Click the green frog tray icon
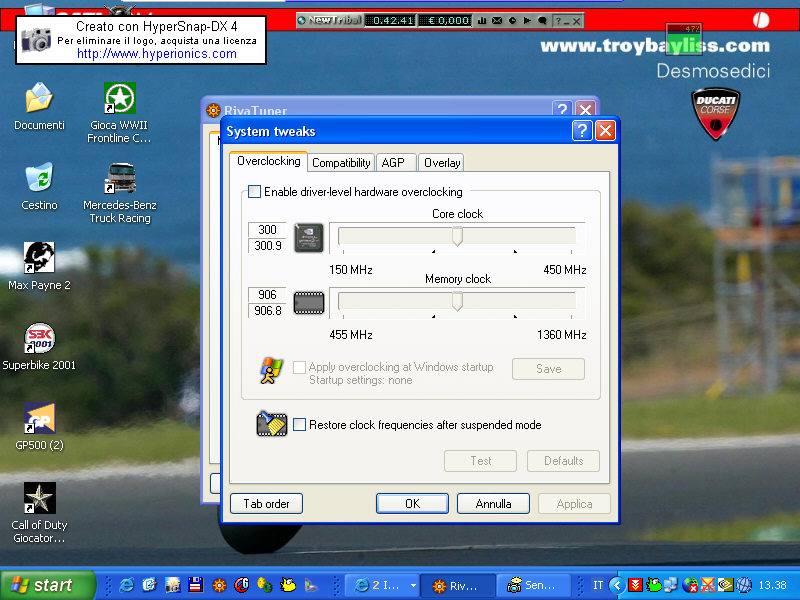Screen dimensions: 800x600 point(653,585)
